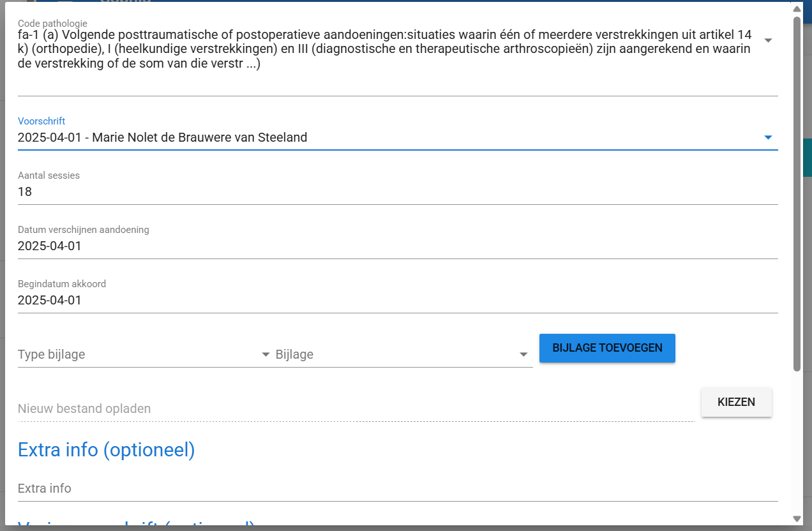Click the Extra info text field
Screen dimensions: 812x531
pos(255,488)
